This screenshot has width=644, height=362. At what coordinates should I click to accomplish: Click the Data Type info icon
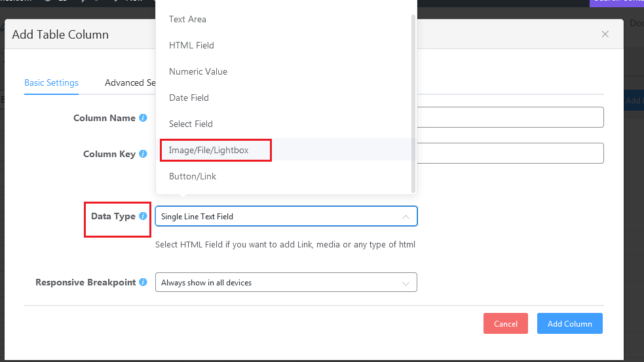[143, 217]
